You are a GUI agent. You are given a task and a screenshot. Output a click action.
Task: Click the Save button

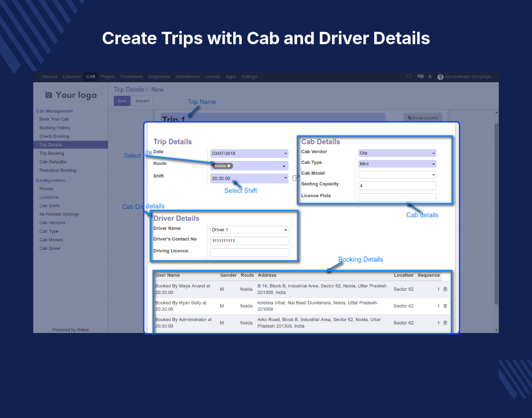(x=122, y=101)
